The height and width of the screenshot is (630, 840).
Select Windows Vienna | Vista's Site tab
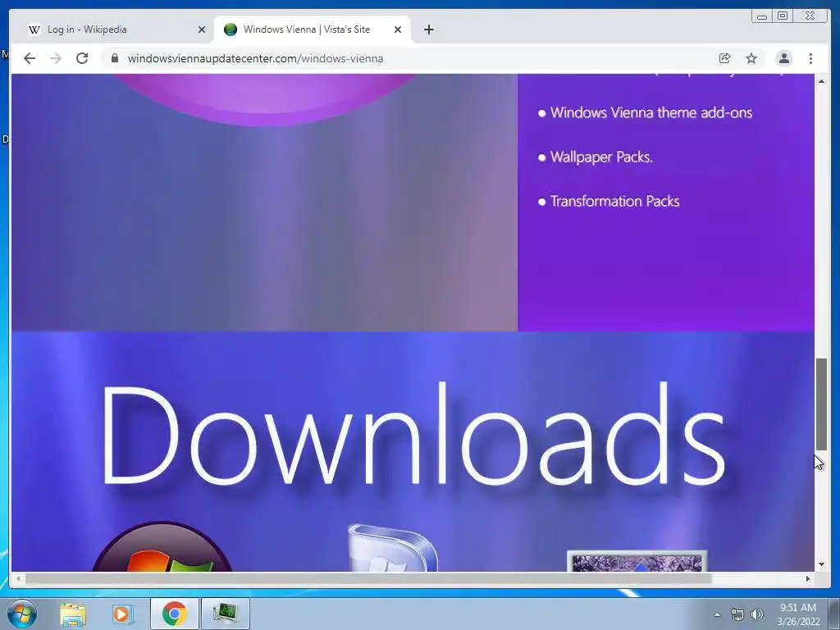(313, 30)
